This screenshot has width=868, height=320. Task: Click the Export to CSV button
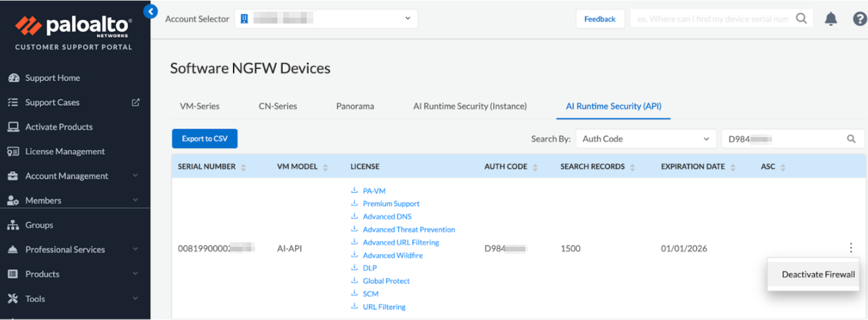(x=205, y=138)
